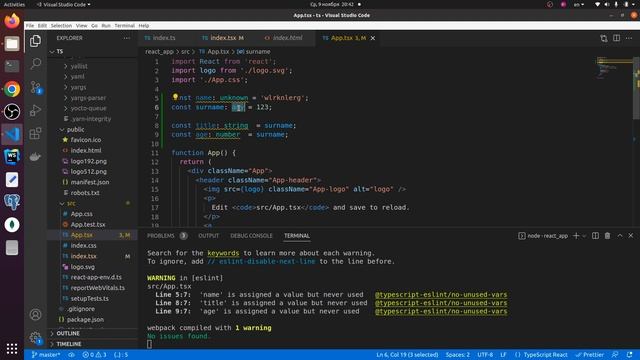Open WebStorm from Ubuntu dock
The image size is (640, 360).
tap(12, 157)
